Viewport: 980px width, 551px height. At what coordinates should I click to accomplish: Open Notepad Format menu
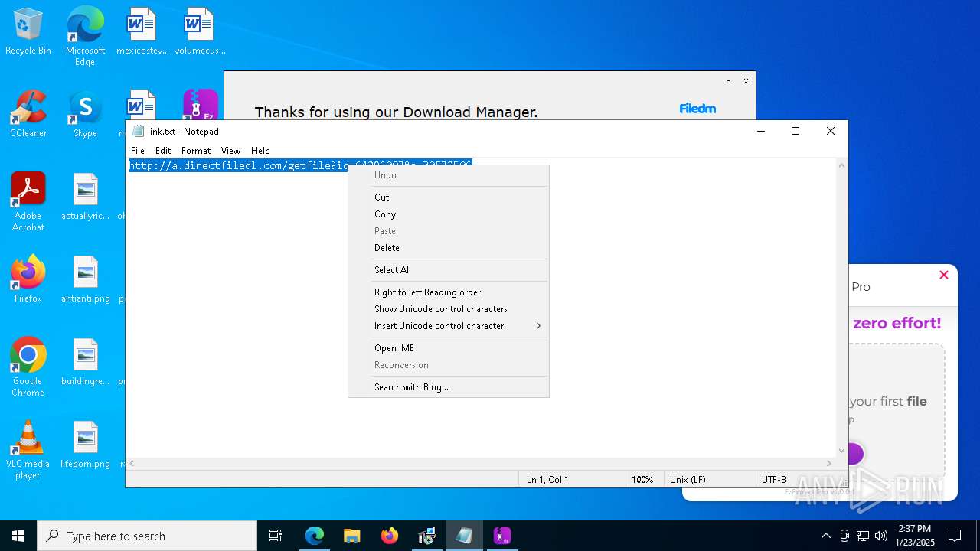(x=196, y=151)
